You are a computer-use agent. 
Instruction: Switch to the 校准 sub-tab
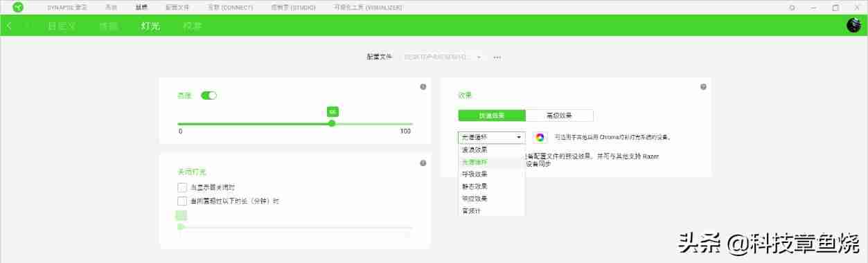pos(193,26)
